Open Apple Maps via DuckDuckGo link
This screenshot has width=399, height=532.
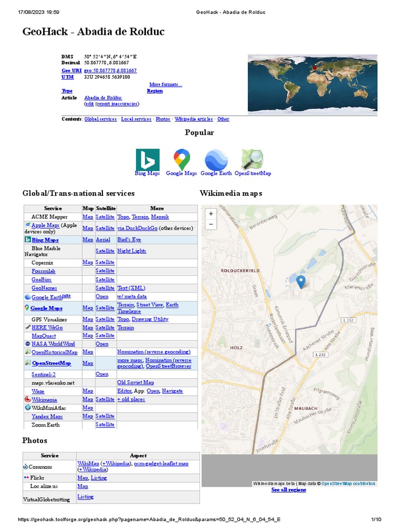tap(137, 229)
